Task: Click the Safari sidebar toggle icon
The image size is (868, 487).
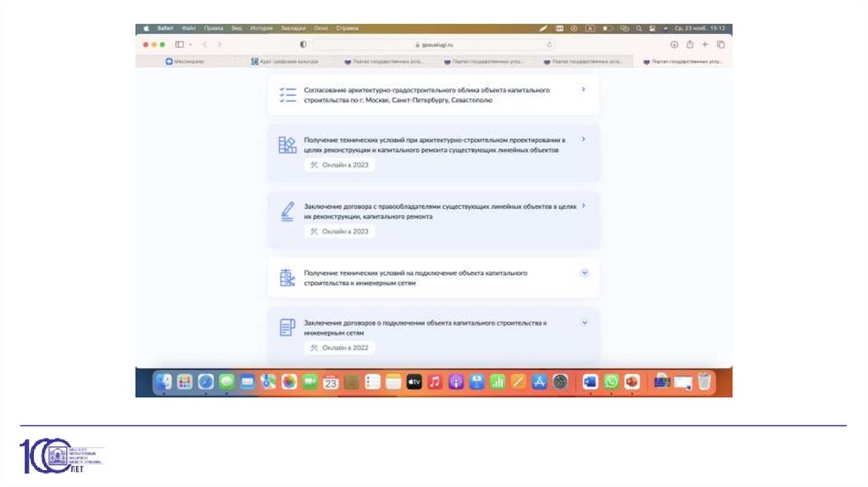Action: 180,44
